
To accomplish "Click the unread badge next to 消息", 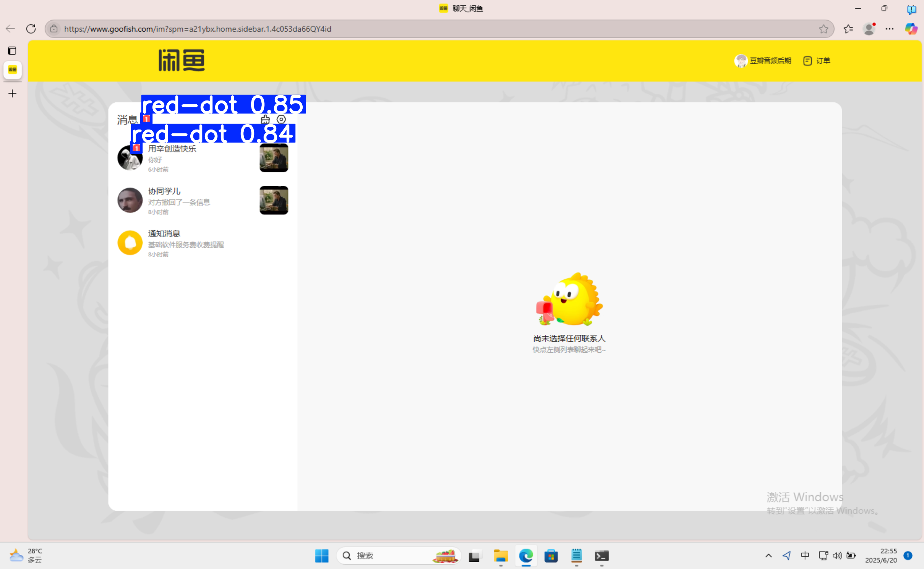I will point(146,119).
